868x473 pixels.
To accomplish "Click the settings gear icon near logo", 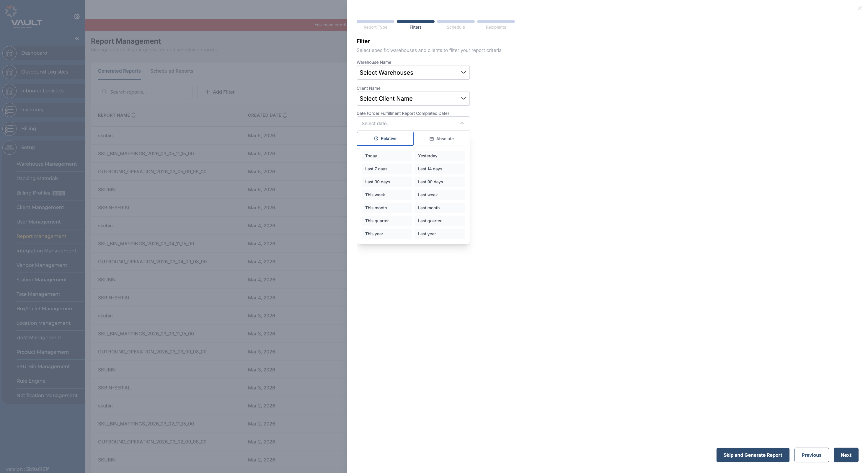I will (76, 17).
